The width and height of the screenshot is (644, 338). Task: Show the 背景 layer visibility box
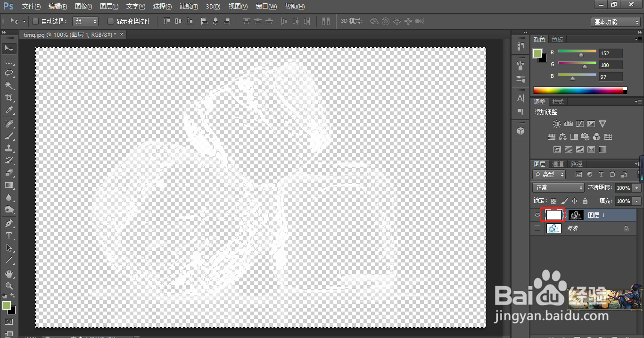point(537,228)
